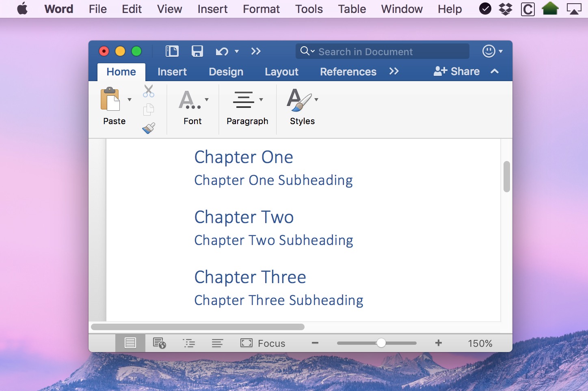Click the Chapter Two heading
588x391 pixels.
pos(244,217)
